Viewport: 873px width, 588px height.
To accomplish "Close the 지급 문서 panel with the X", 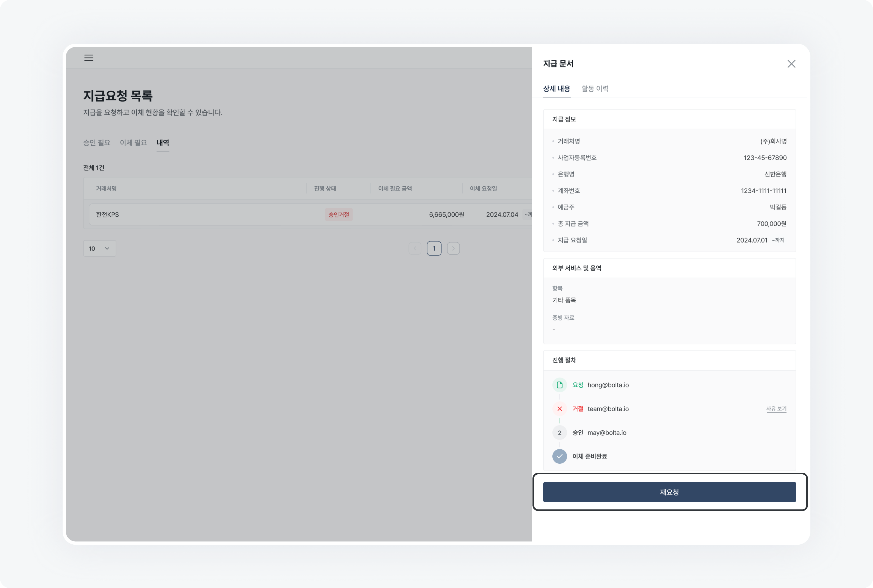I will coord(791,64).
